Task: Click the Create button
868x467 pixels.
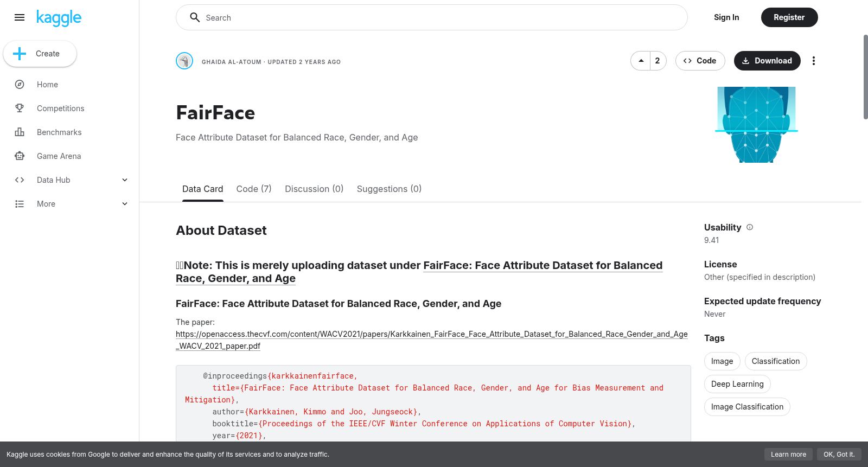Action: 40,54
